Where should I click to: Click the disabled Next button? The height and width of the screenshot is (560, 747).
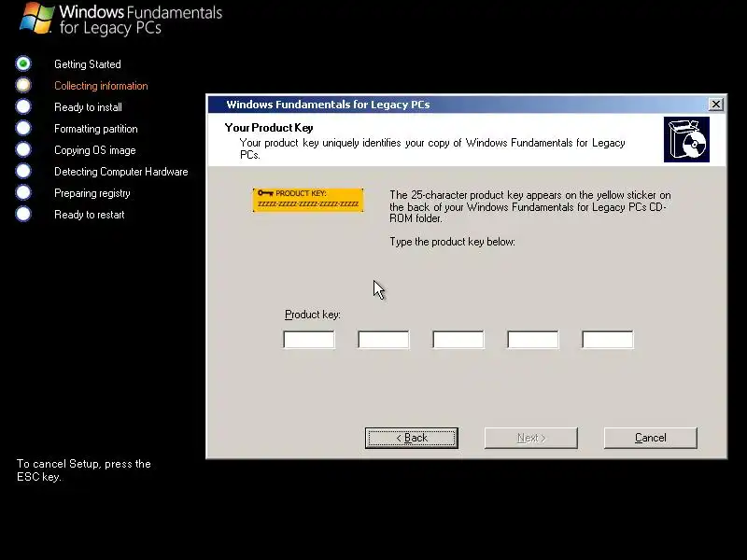[x=531, y=438]
